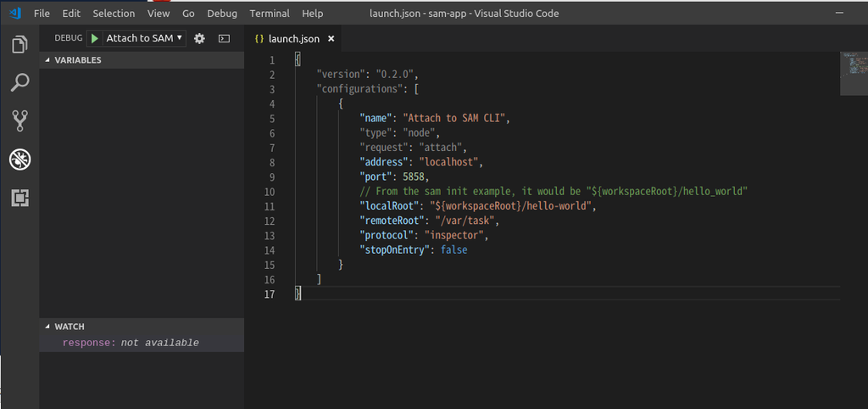Viewport: 868px width, 409px height.
Task: Switch to the launch.json tab
Action: pyautogui.click(x=294, y=39)
